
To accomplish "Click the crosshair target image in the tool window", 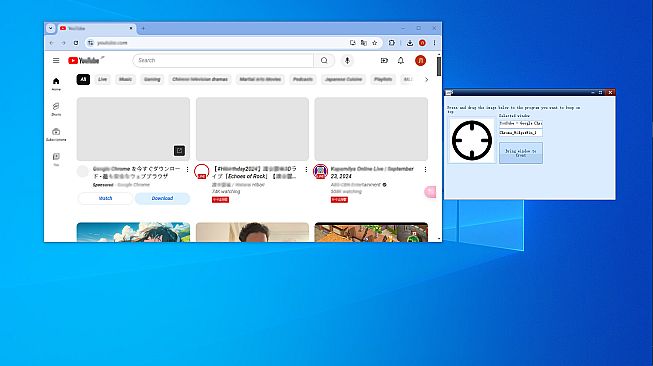I will (472, 140).
